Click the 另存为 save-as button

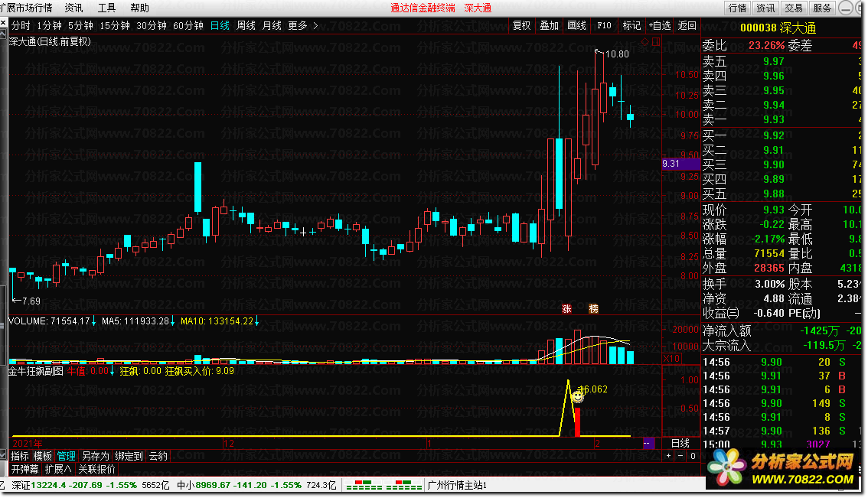pyautogui.click(x=95, y=456)
